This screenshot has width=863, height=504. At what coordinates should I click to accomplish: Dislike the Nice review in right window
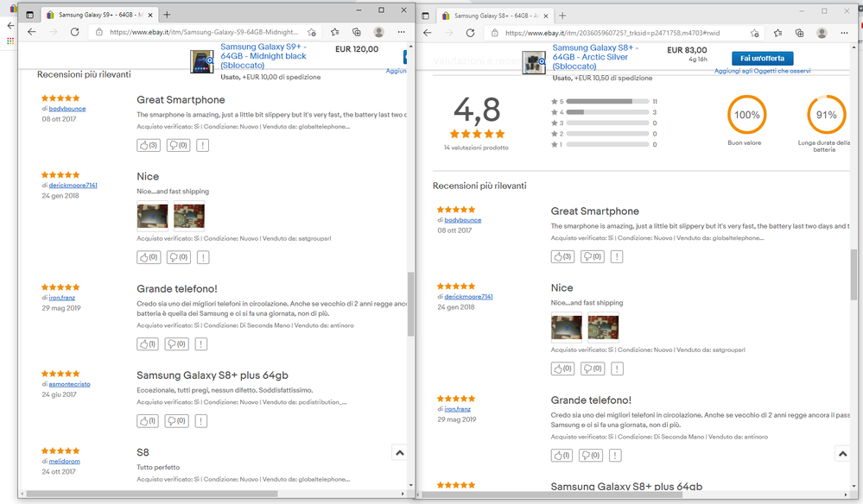click(593, 369)
